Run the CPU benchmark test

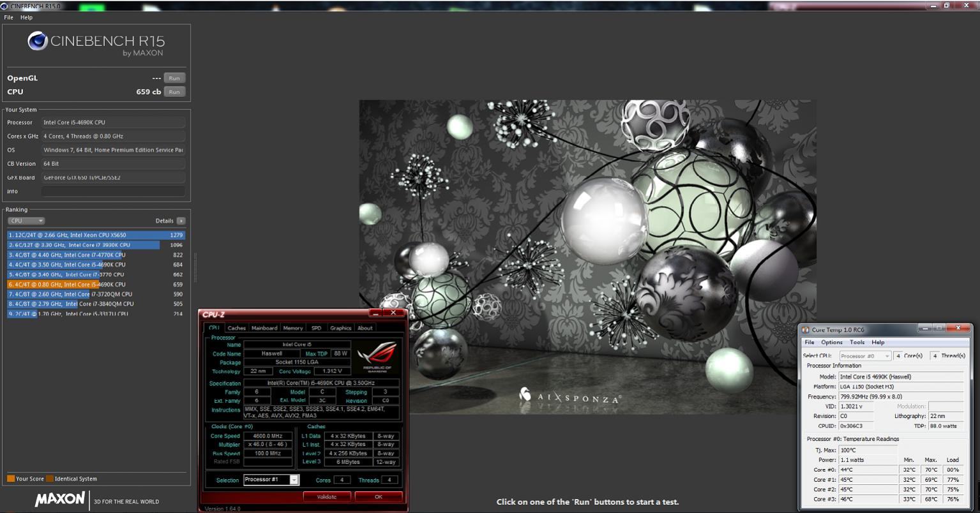click(x=174, y=92)
